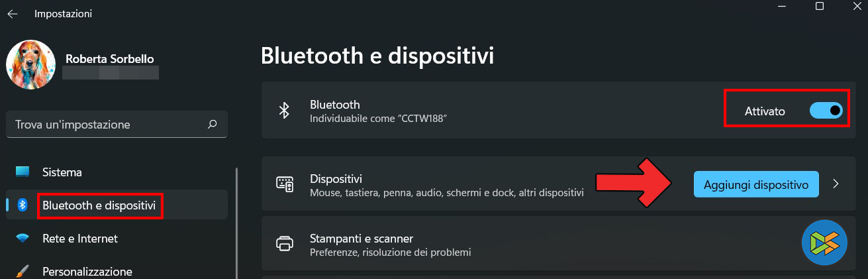Click the round blue logo badge
The image size is (868, 279).
pos(824,243)
